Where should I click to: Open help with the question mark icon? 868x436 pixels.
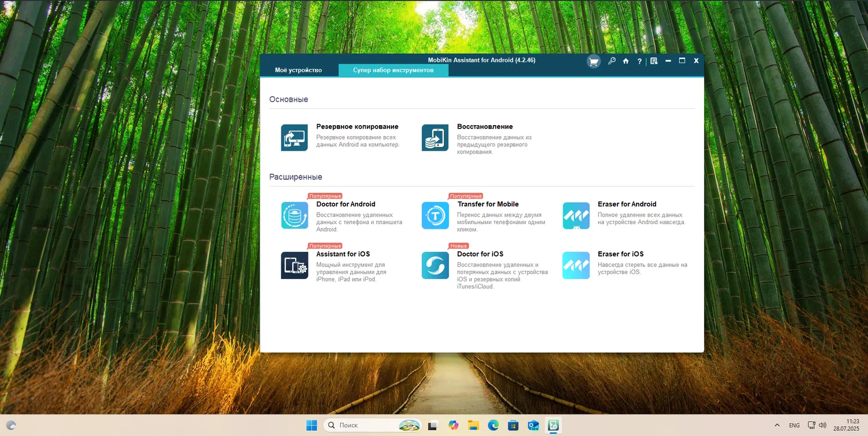coord(639,61)
